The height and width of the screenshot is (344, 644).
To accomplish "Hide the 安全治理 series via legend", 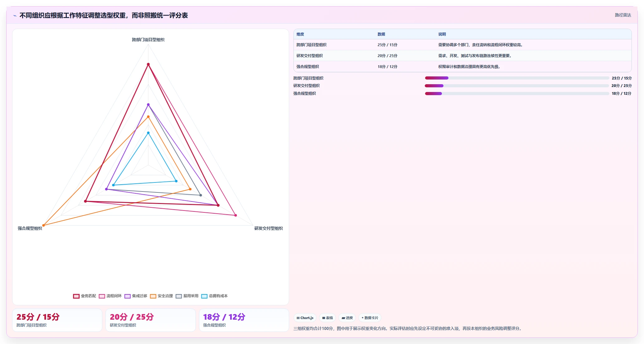I will point(161,296).
